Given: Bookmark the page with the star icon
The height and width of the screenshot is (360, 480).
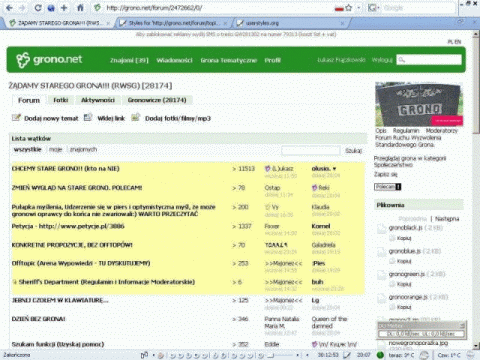Looking at the screenshot, I should [349, 8].
